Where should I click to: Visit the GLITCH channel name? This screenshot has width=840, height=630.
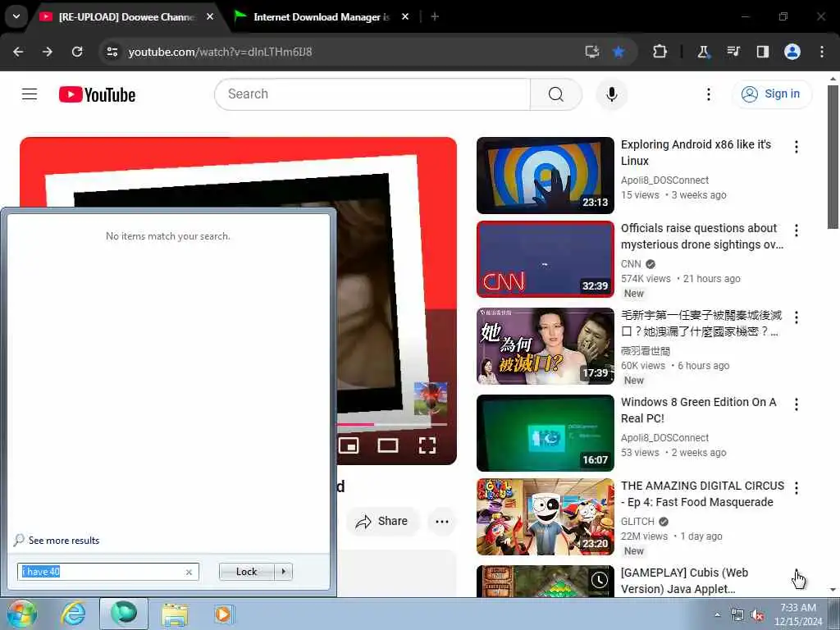pyautogui.click(x=637, y=521)
